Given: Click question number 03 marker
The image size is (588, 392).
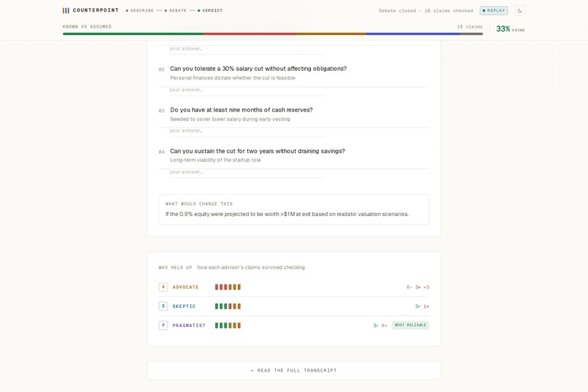Looking at the screenshot, I should 162,111.
